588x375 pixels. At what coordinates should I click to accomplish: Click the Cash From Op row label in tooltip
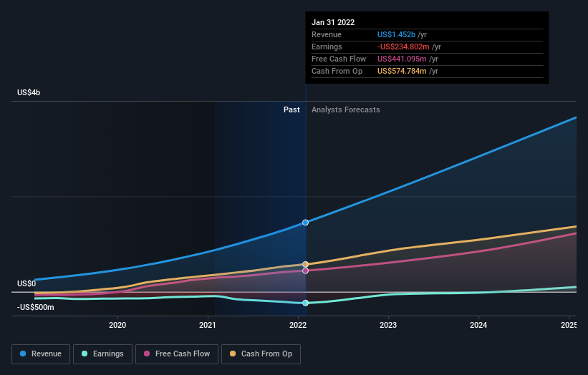(337, 71)
